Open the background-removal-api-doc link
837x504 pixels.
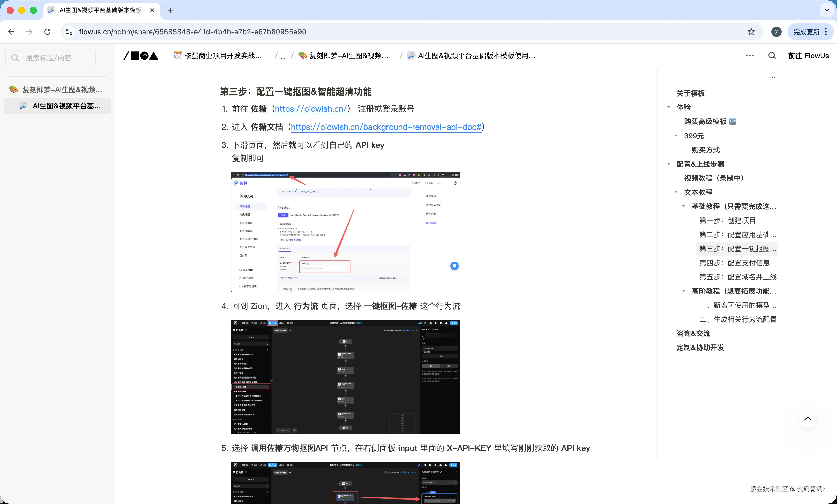pos(386,127)
